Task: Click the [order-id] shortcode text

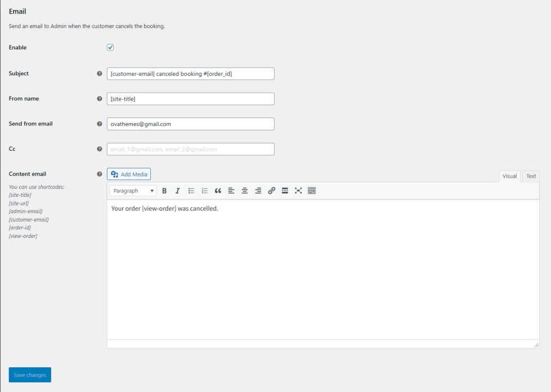Action: tap(20, 228)
